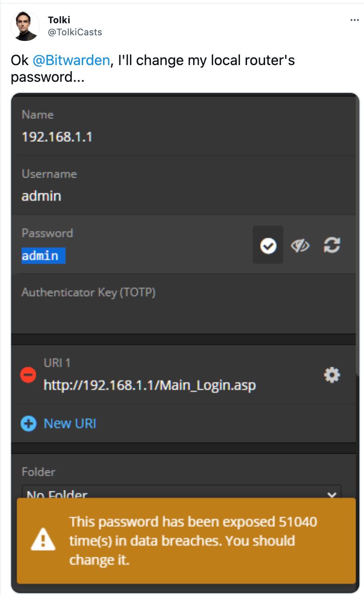Click the check-password-exposed checkmark icon
Viewport: 364px width, 595px height.
click(x=268, y=245)
